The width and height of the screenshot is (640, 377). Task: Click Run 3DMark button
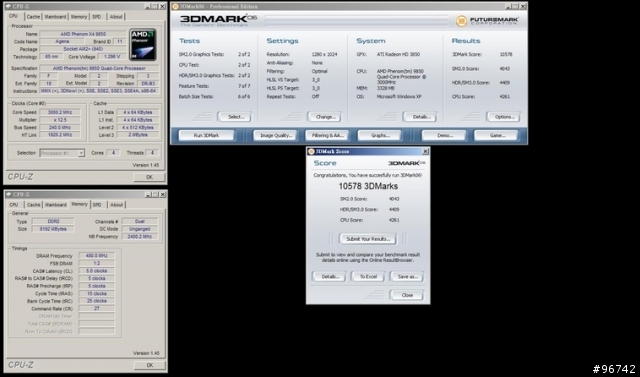(206, 135)
